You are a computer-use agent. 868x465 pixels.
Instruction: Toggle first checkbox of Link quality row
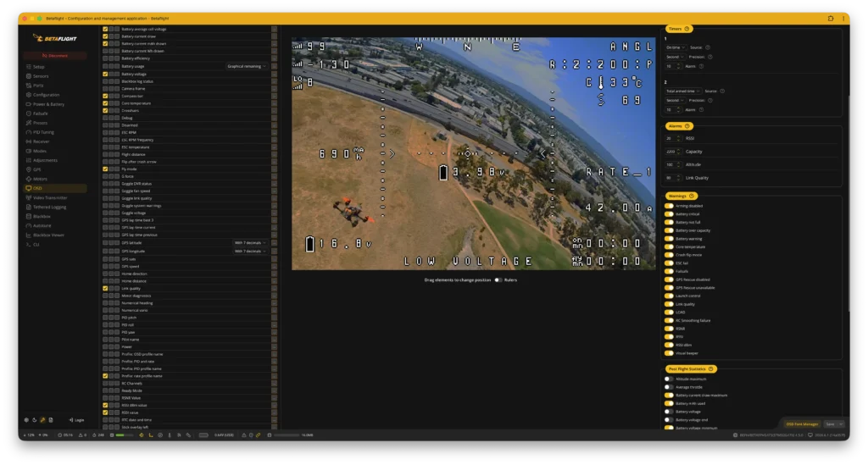pos(105,288)
